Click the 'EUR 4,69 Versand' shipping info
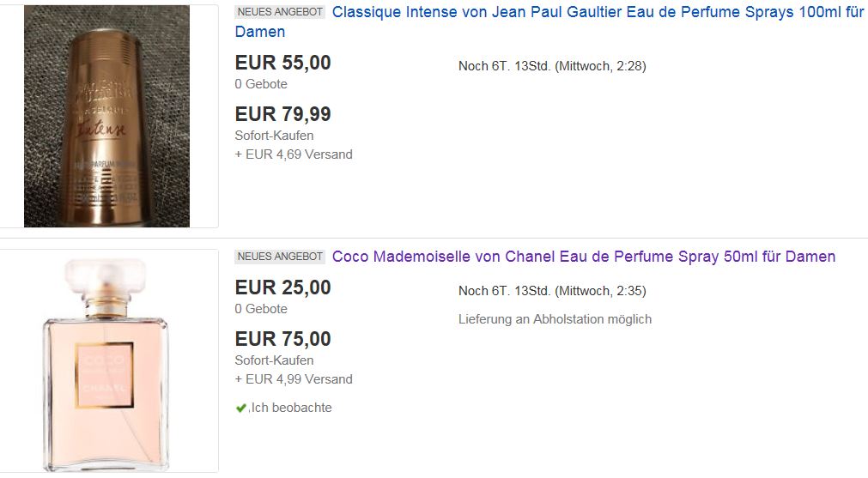This screenshot has height=478, width=868. [294, 154]
